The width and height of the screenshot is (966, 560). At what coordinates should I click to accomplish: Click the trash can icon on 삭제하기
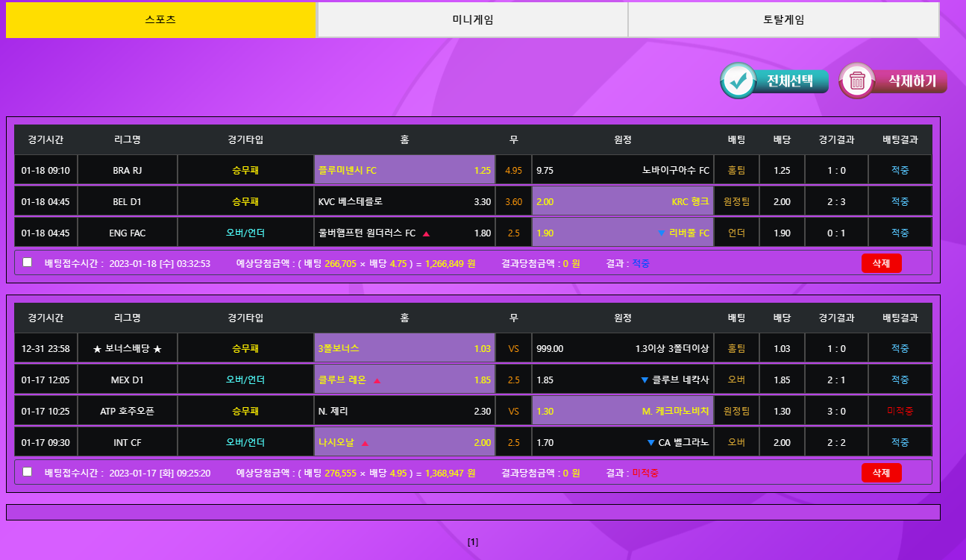(857, 81)
